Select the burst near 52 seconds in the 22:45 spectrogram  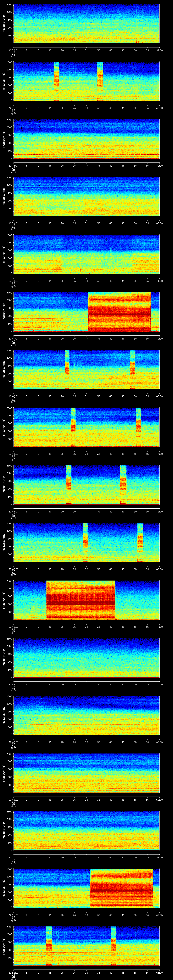(140, 540)
